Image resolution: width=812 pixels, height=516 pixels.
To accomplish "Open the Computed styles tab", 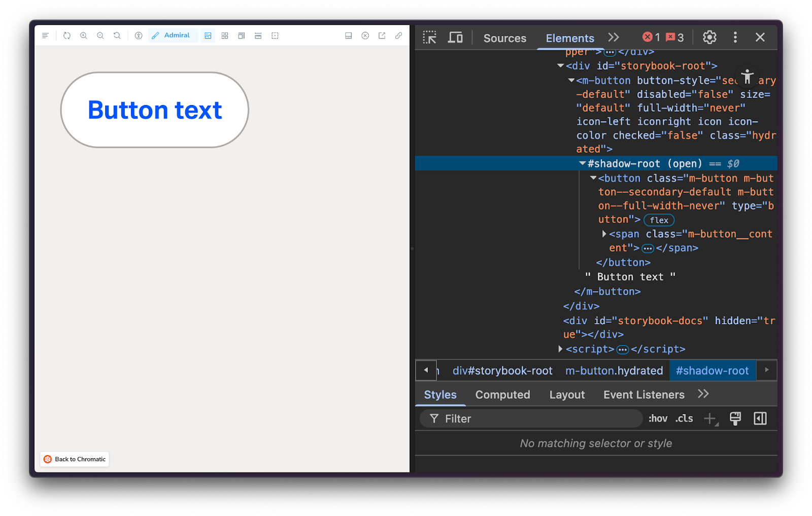I will (x=502, y=394).
